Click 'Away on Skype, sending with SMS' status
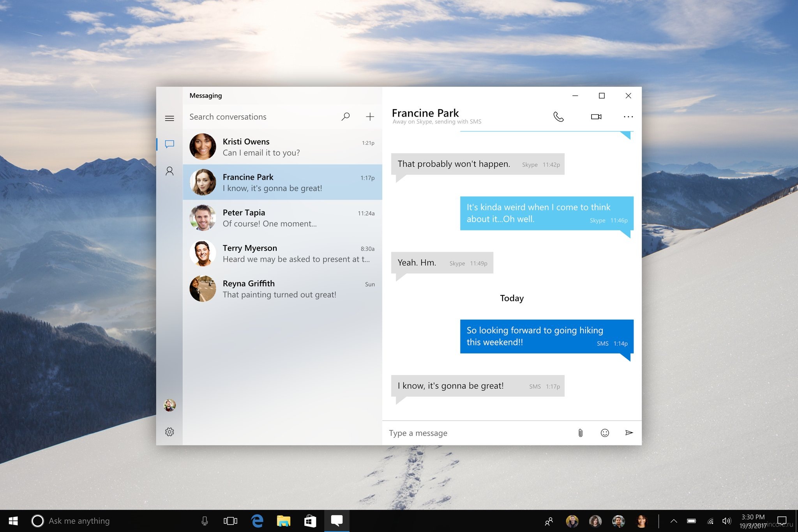This screenshot has width=798, height=532. click(x=437, y=122)
